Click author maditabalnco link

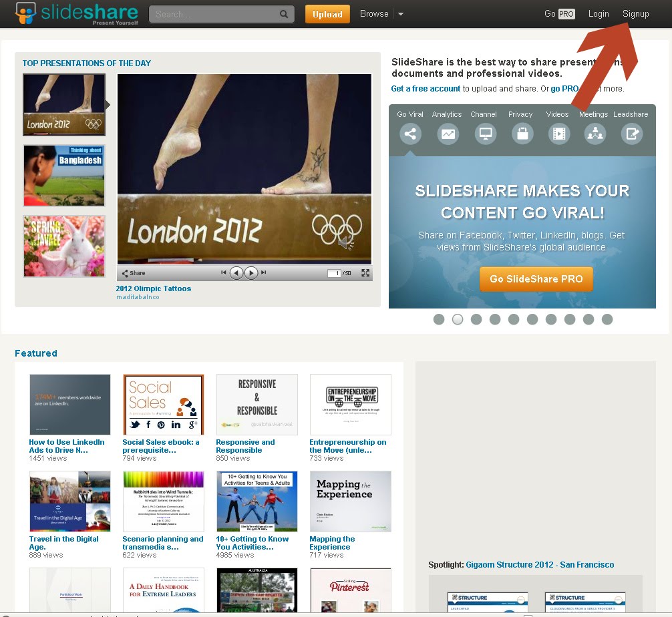pos(138,297)
